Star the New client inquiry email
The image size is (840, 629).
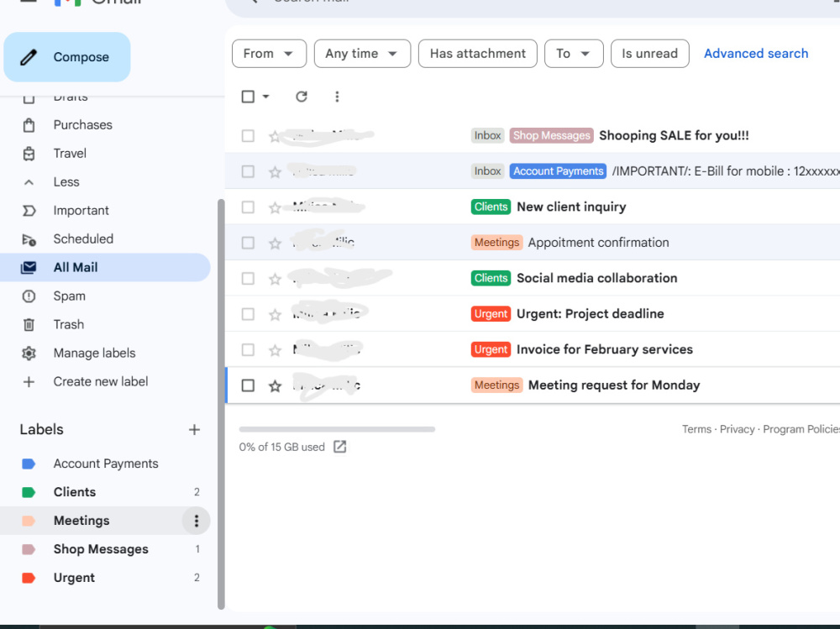pos(275,208)
